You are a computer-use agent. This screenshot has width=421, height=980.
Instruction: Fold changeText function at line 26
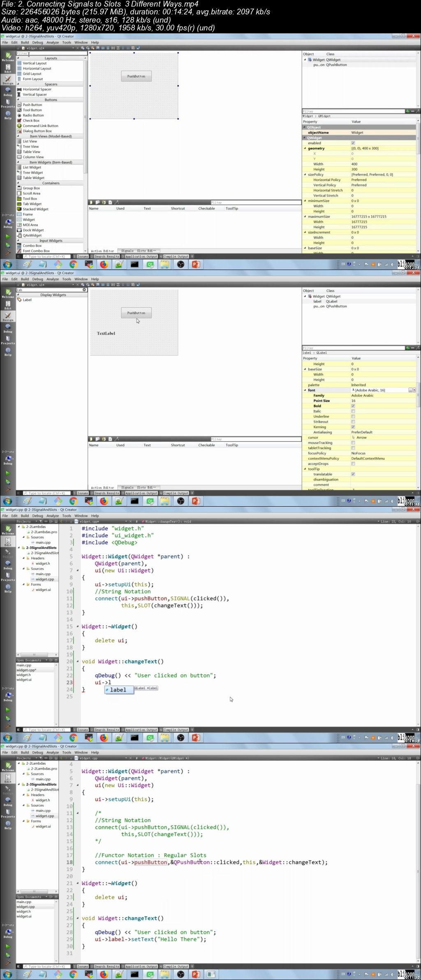[x=78, y=918]
